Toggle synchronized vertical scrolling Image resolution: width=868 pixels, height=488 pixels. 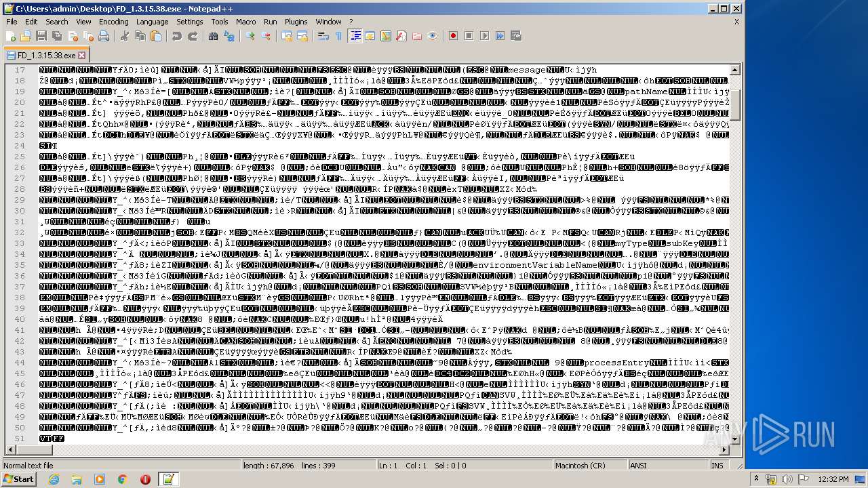tap(287, 36)
